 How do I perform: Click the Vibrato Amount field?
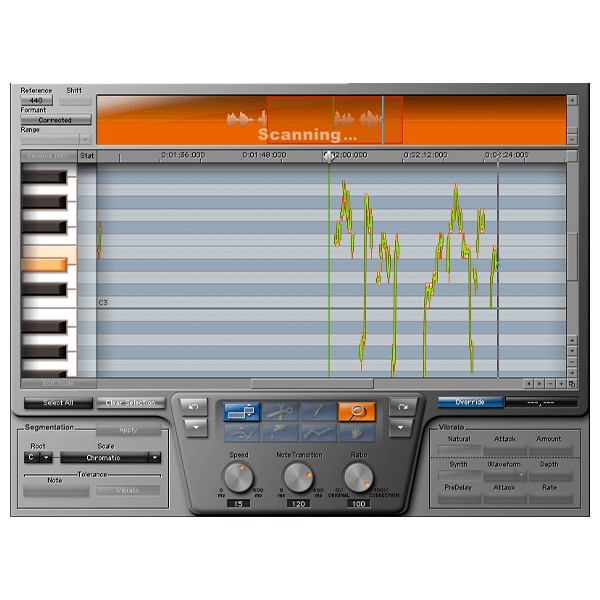coord(551,450)
